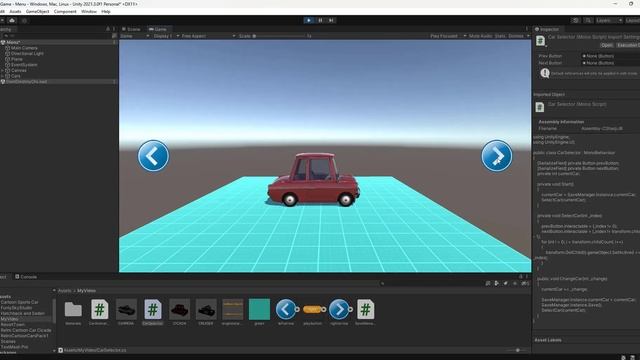Switch to the Scene tab

pos(131,29)
